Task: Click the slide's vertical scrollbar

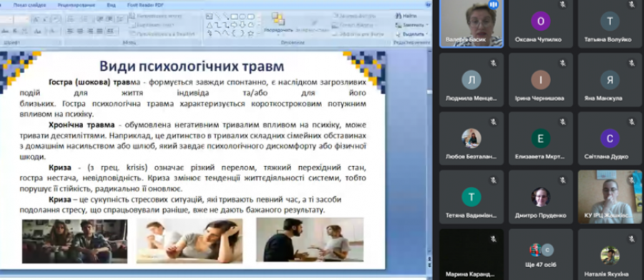Action: (x=429, y=156)
